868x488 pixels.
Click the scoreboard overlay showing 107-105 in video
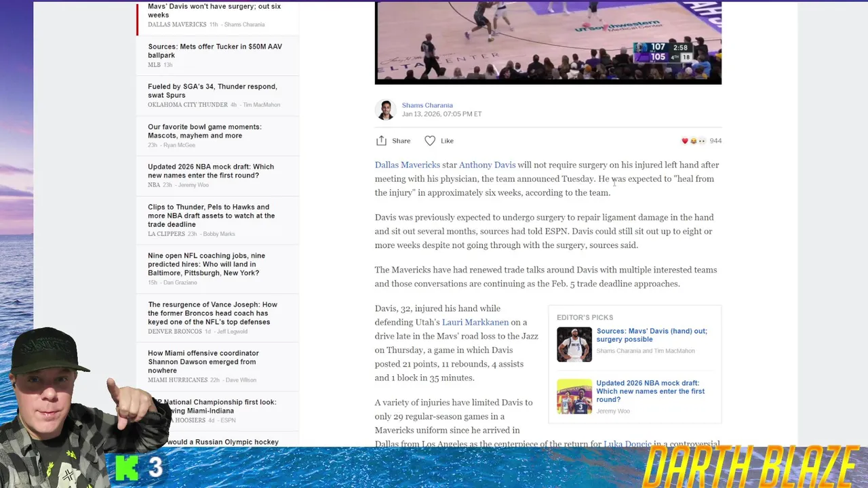click(663, 52)
